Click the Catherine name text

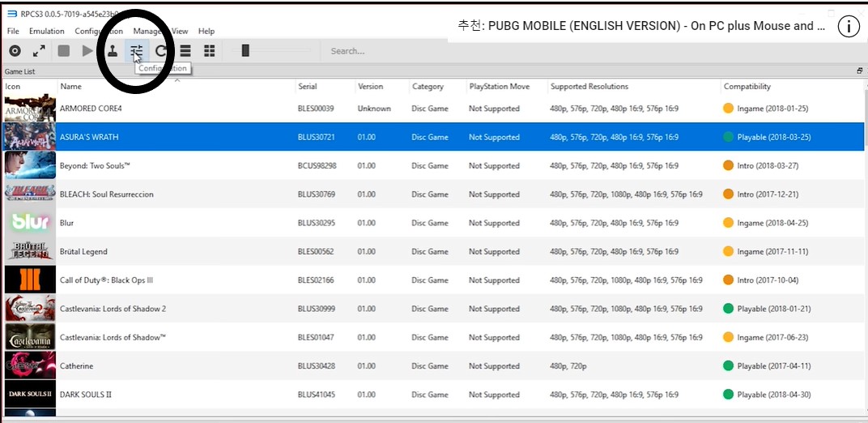coord(76,366)
